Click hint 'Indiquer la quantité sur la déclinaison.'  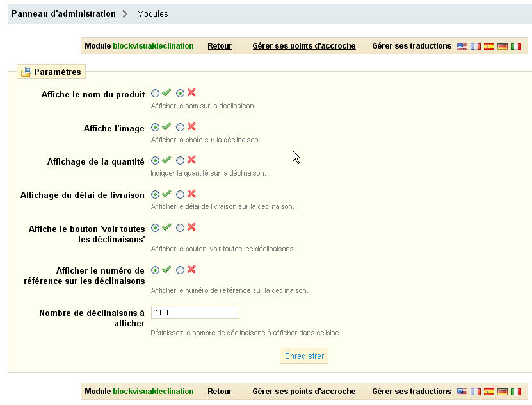tap(208, 173)
